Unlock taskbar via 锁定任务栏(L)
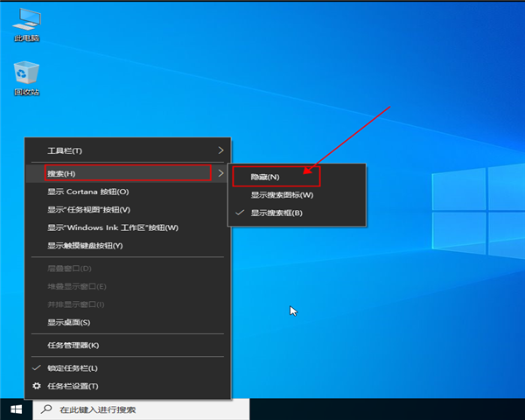Image resolution: width=525 pixels, height=420 pixels. coord(73,368)
